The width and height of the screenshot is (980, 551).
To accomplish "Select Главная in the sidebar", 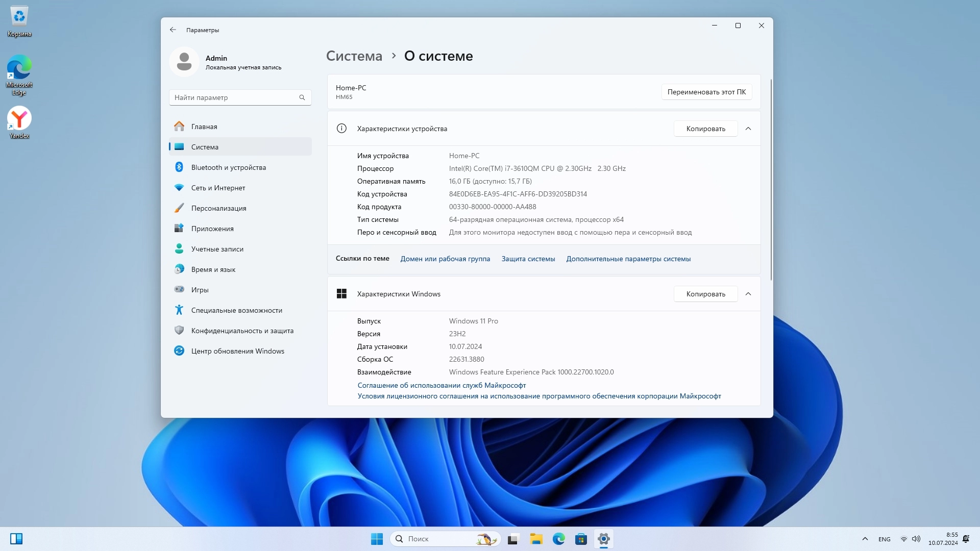I will tap(204, 127).
